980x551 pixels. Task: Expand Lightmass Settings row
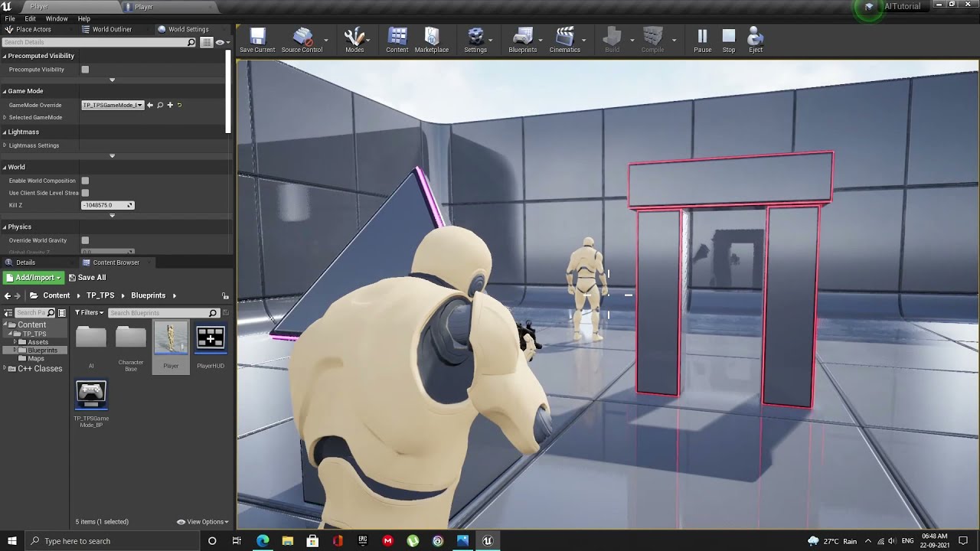click(x=5, y=145)
